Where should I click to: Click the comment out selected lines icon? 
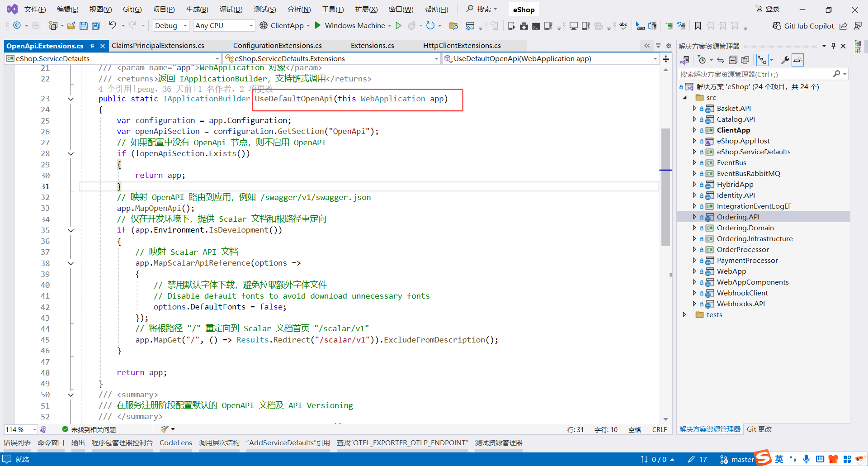tap(669, 26)
